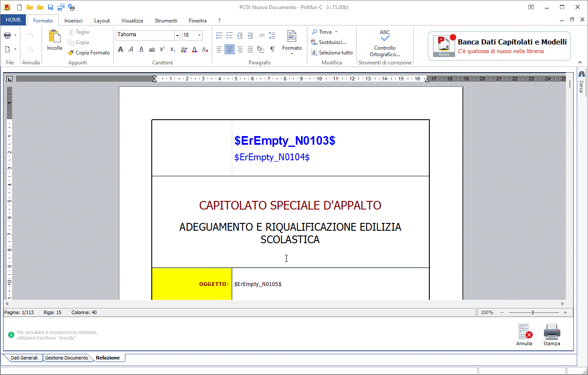The height and width of the screenshot is (375, 588).
Task: Increase paragraph indent
Action: tap(250, 35)
